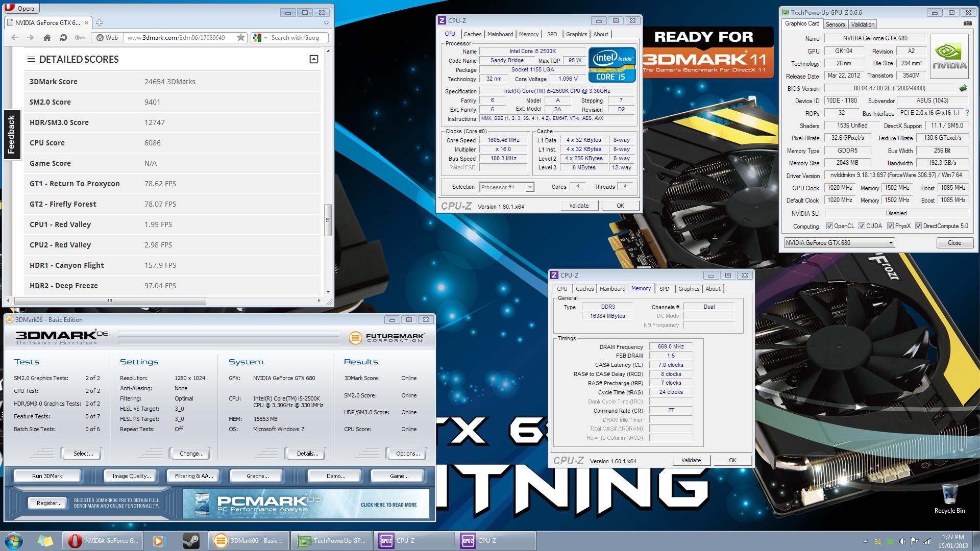Click GPU-Z BIOS save chip icon
The height and width of the screenshot is (551, 980).
(x=963, y=88)
